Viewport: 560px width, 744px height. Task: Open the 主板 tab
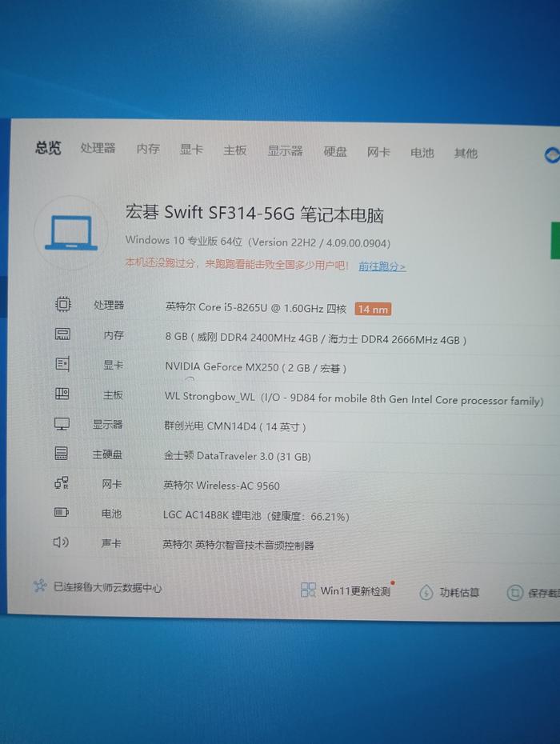tap(235, 150)
